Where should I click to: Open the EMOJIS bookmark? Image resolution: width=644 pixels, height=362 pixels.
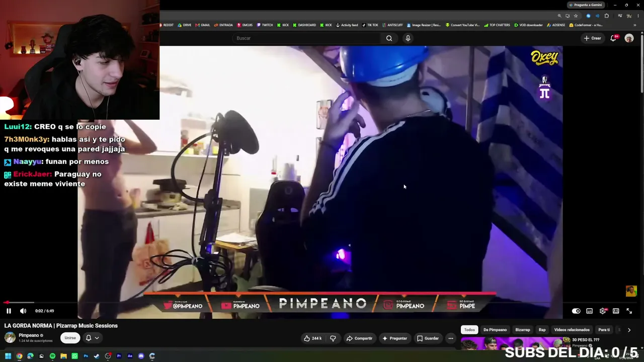click(x=245, y=25)
